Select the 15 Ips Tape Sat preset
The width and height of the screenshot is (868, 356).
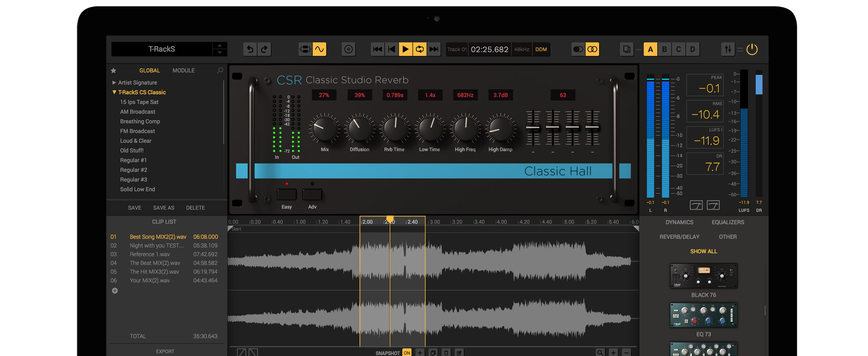point(139,102)
